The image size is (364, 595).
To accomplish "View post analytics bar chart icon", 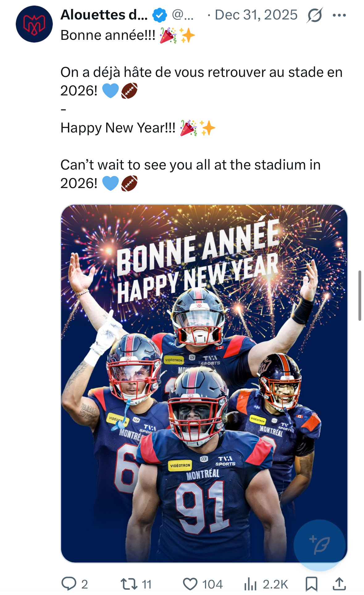I will [250, 584].
